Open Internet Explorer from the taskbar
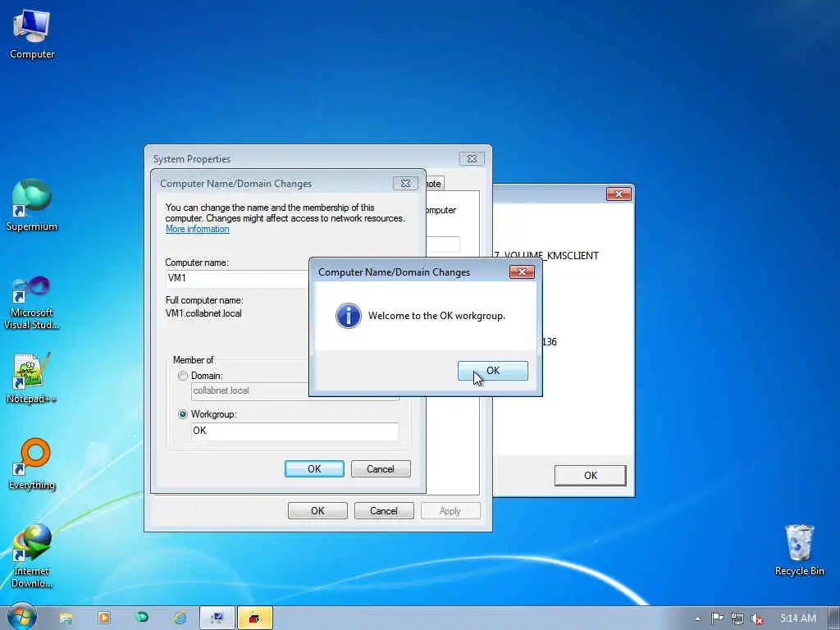Screen dimensions: 840x630 pyautogui.click(x=180, y=619)
